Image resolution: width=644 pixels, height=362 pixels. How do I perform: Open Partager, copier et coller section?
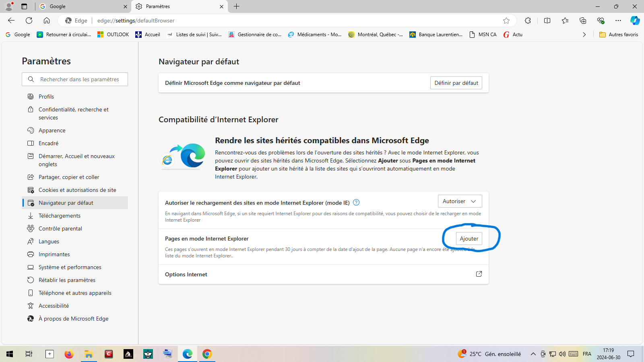[75, 177]
